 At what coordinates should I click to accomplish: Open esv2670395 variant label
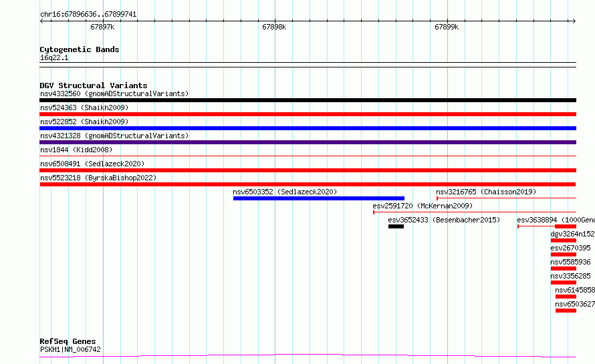coord(571,248)
